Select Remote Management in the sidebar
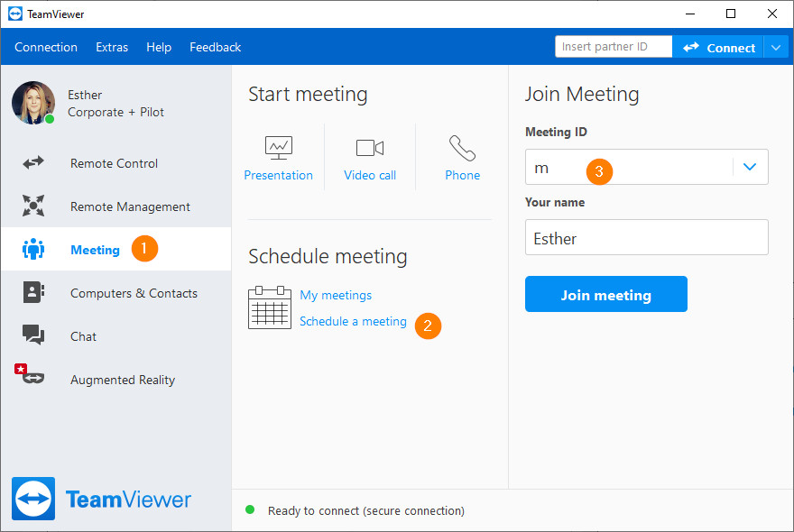Image resolution: width=794 pixels, height=532 pixels. 116,206
